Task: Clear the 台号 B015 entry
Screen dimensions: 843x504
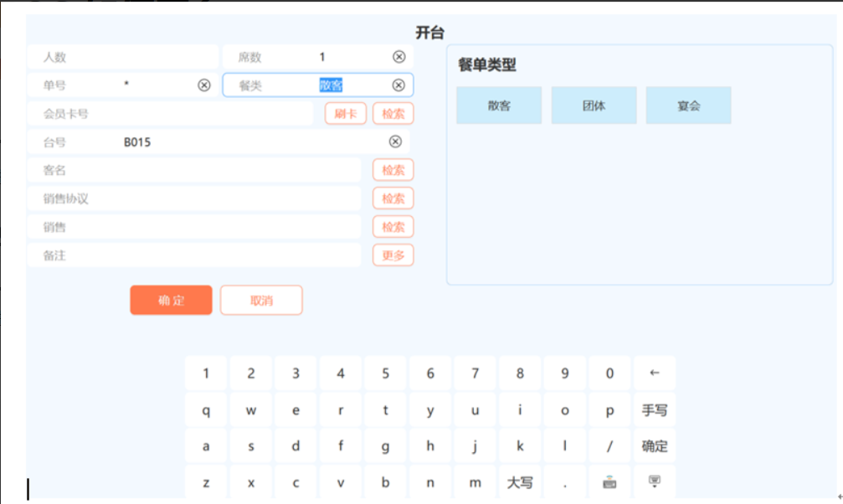Action: pos(396,141)
